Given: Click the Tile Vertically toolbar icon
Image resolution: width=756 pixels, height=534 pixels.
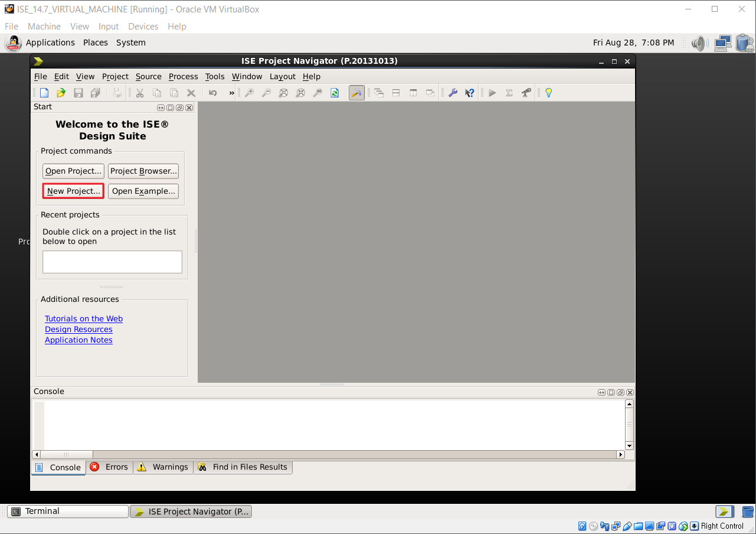Looking at the screenshot, I should pos(413,93).
